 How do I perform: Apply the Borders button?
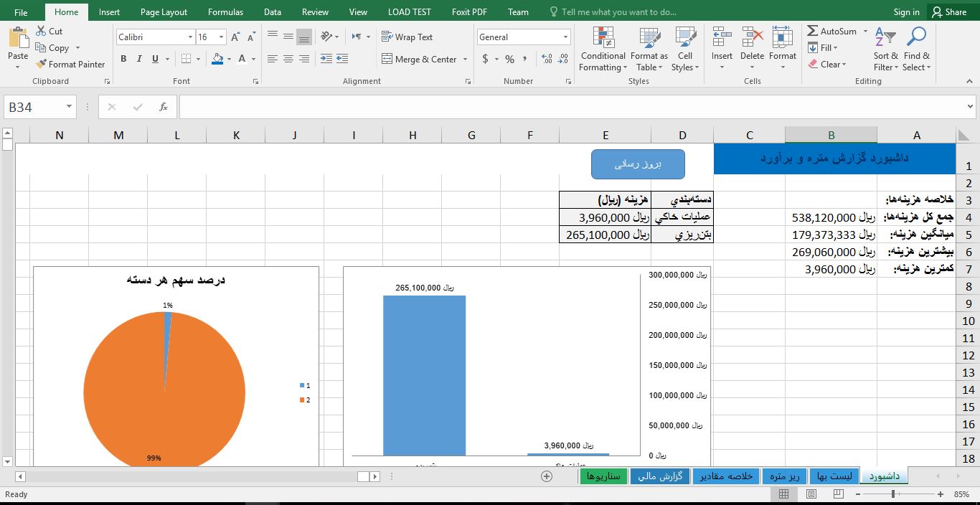point(186,59)
